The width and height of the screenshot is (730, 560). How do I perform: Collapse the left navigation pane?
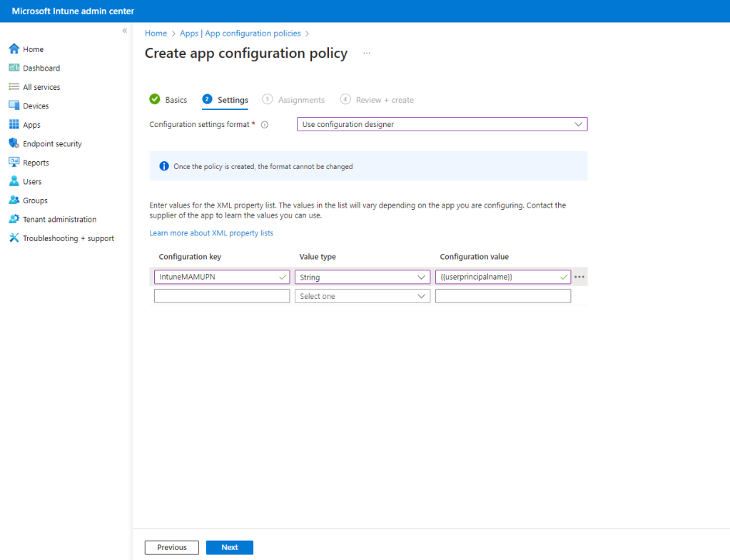coord(124,31)
